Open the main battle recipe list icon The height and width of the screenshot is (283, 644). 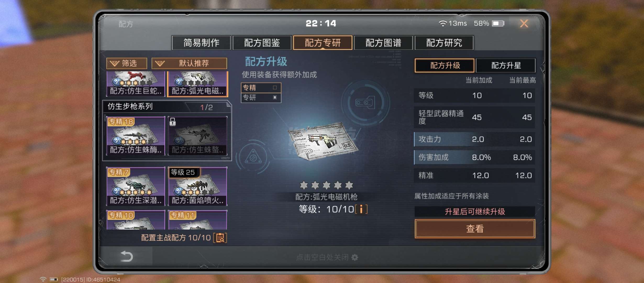pos(220,238)
